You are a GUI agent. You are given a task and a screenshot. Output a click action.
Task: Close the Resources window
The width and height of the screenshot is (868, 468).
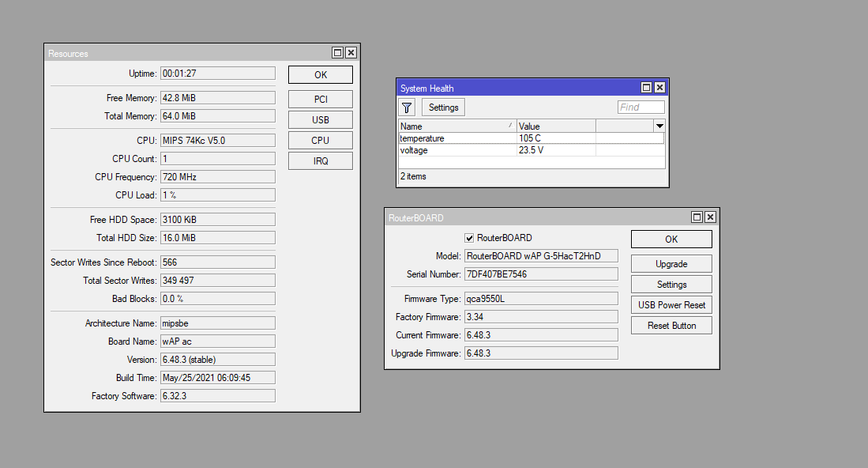pyautogui.click(x=351, y=53)
